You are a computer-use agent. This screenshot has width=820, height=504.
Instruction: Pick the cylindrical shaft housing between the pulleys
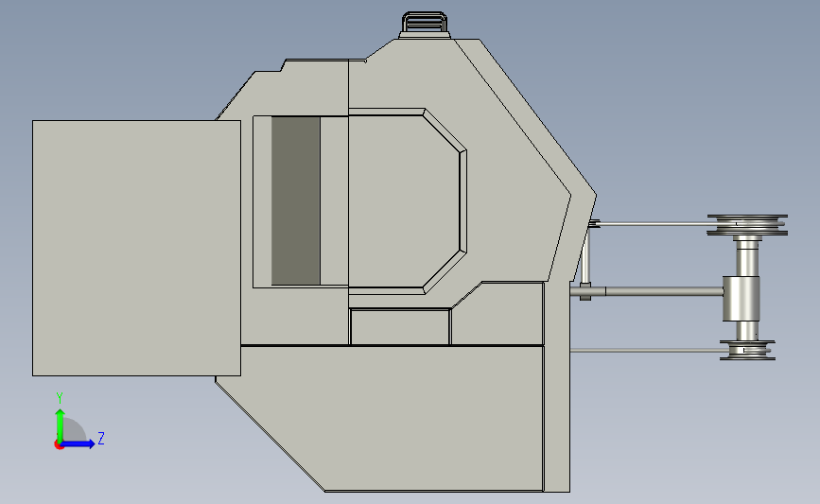(x=741, y=299)
